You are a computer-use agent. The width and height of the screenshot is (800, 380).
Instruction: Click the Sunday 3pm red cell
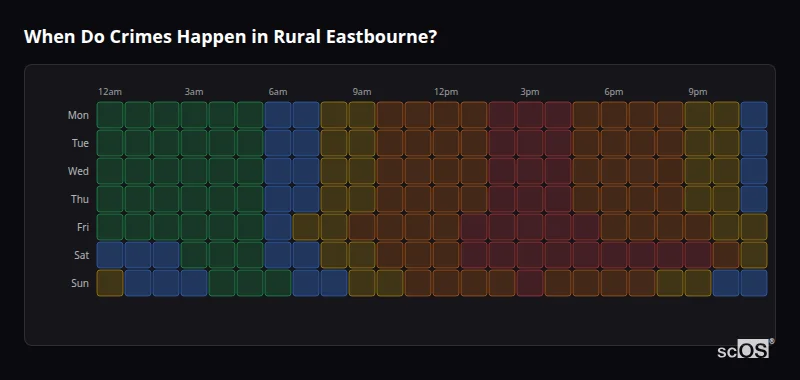pyautogui.click(x=530, y=283)
